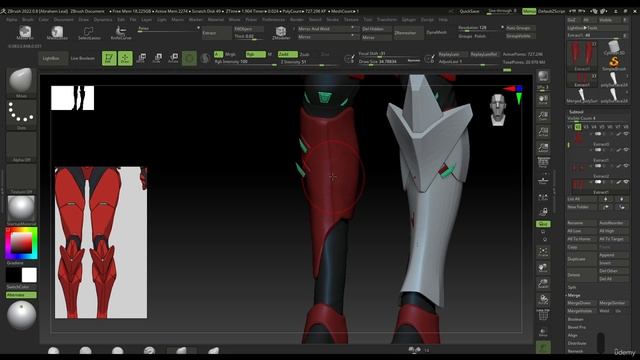Open the Texture Off selector
Viewport: 640px width, 360px height.
[x=21, y=179]
